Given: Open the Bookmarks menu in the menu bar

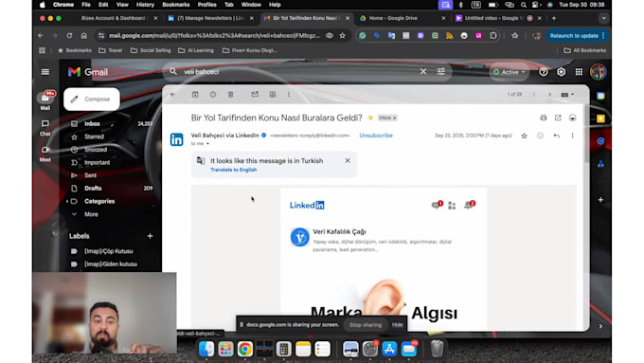Looking at the screenshot, I should 176,5.
